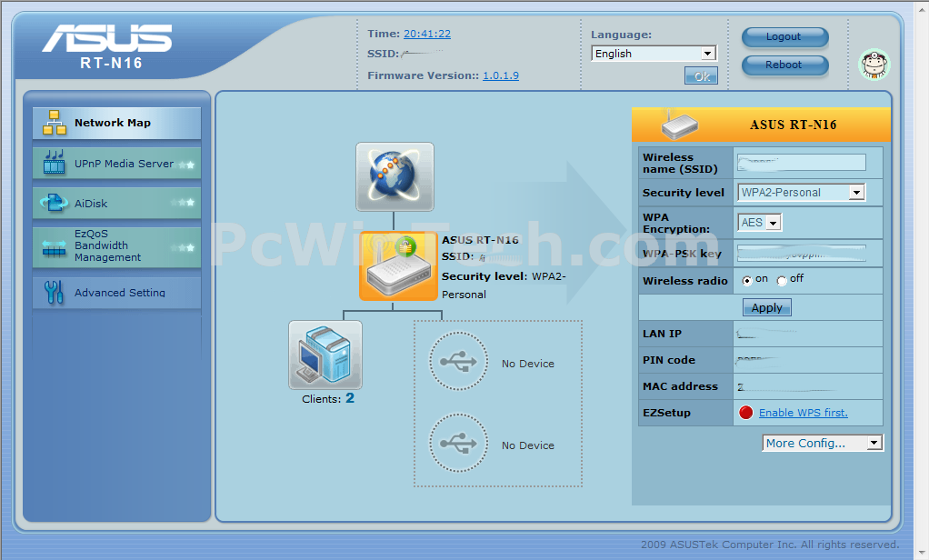Click the Wireless name (SSID) field
Viewport: 929px width, 560px height.
pos(802,163)
